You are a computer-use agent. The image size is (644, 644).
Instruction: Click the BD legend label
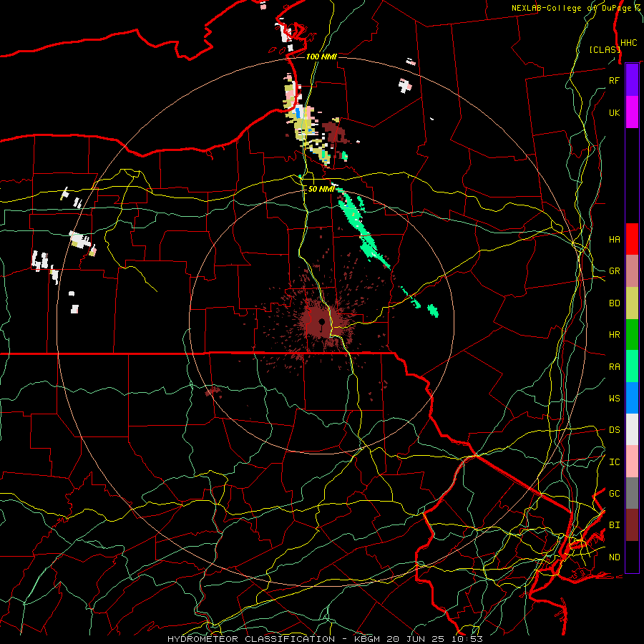pos(614,303)
